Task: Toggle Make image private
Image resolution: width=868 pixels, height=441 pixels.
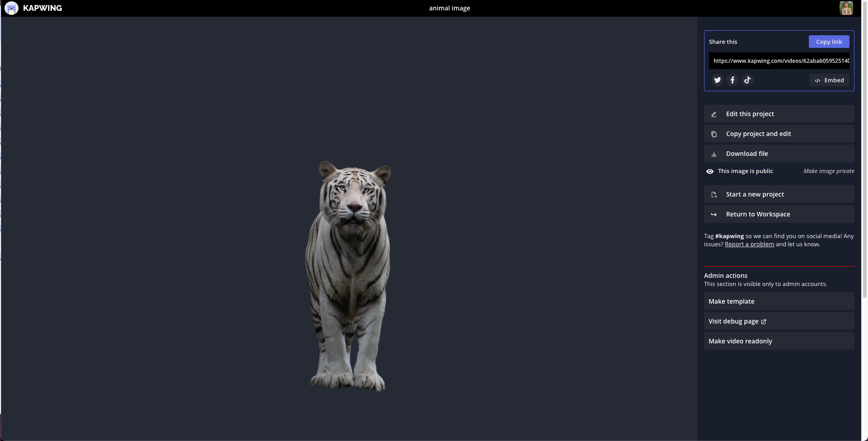Action: click(x=828, y=171)
